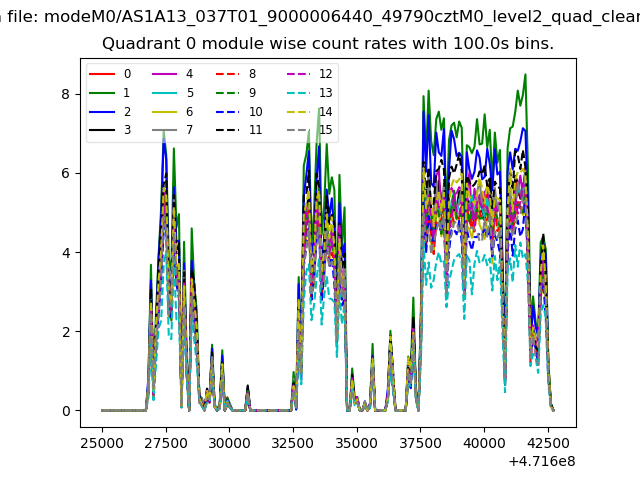Viewport: 640px width, 480px height.
Task: Select legend label 12
Action: 325,74
